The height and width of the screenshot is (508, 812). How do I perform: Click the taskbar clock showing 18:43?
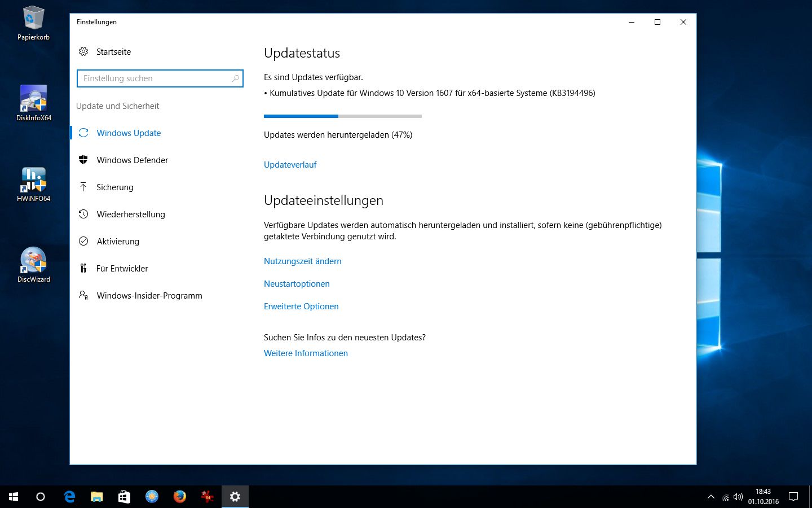point(764,497)
